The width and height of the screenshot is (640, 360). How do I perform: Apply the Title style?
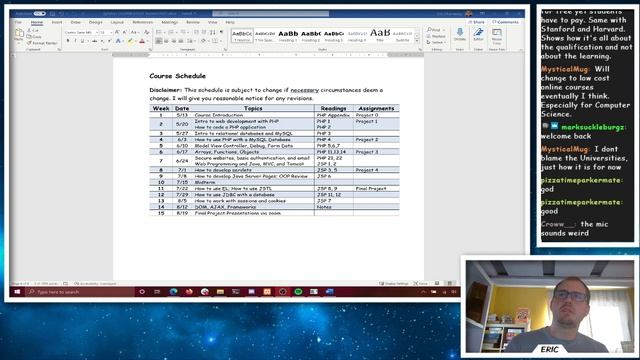pyautogui.click(x=380, y=36)
